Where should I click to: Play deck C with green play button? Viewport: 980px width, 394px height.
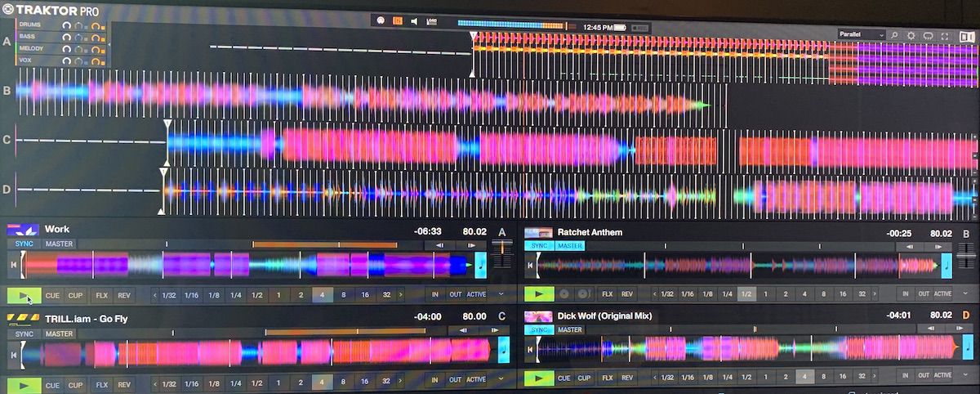coord(24,384)
